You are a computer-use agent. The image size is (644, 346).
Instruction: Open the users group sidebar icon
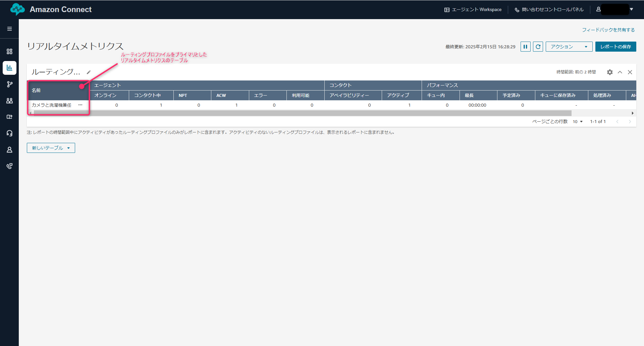tap(9, 101)
